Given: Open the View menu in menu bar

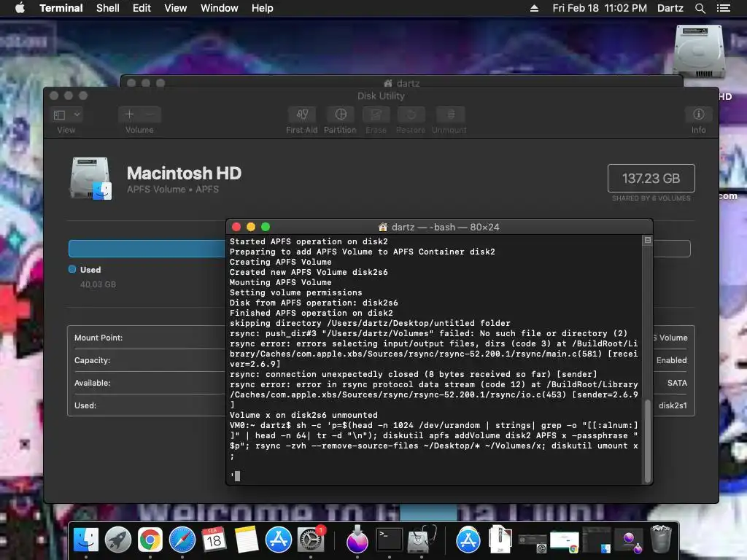Looking at the screenshot, I should tap(175, 8).
